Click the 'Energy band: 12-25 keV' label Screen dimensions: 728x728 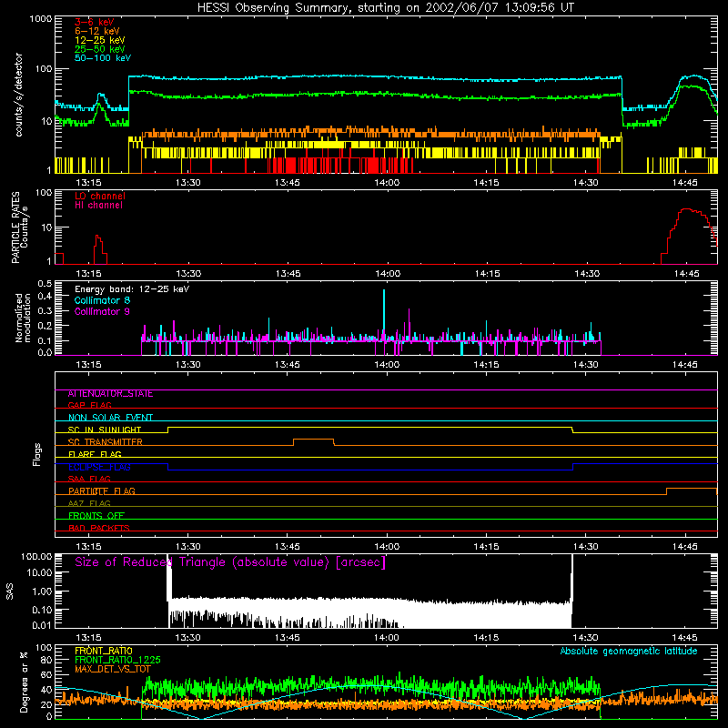tap(132, 289)
